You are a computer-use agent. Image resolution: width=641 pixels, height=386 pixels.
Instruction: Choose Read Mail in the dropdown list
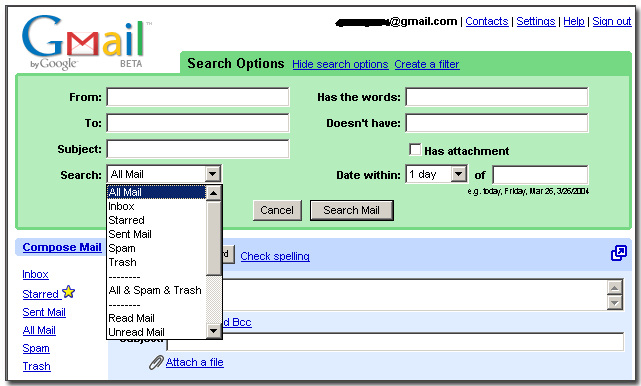point(156,318)
